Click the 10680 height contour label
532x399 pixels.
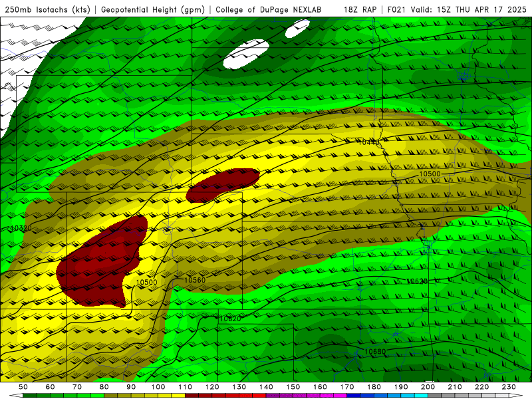point(375,352)
